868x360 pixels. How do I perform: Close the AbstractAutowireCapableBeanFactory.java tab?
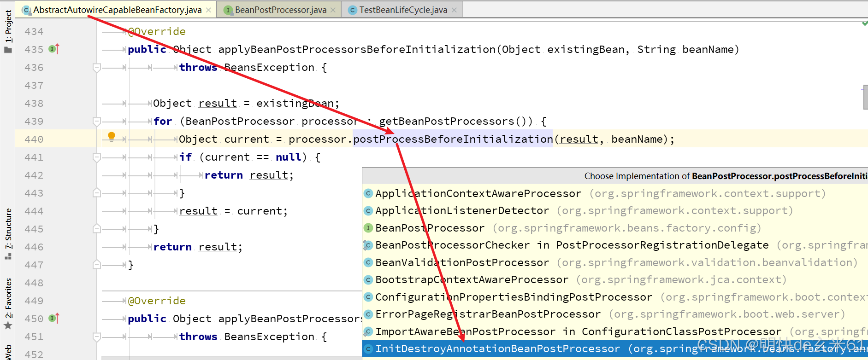[x=209, y=10]
